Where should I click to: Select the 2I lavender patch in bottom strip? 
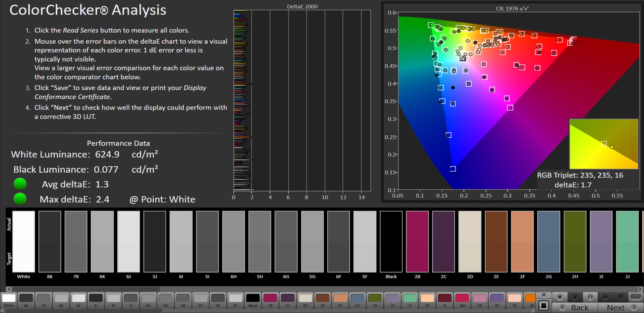pos(392,300)
